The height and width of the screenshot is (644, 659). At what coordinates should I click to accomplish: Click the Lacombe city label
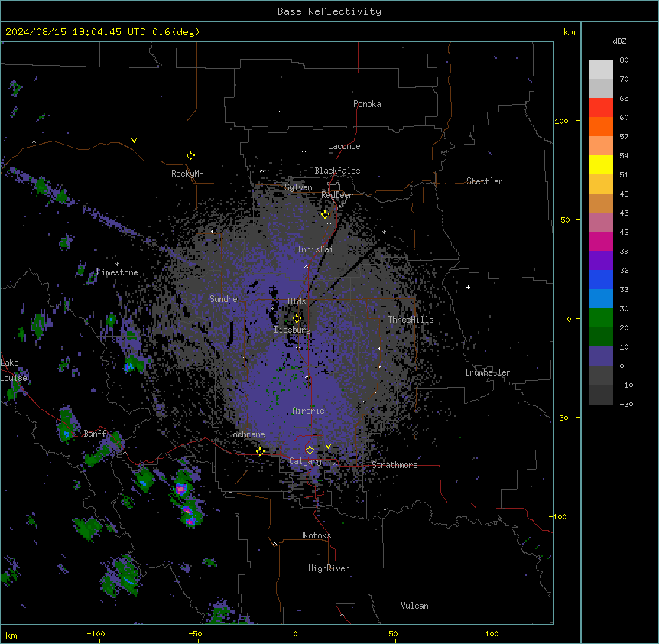pos(344,146)
